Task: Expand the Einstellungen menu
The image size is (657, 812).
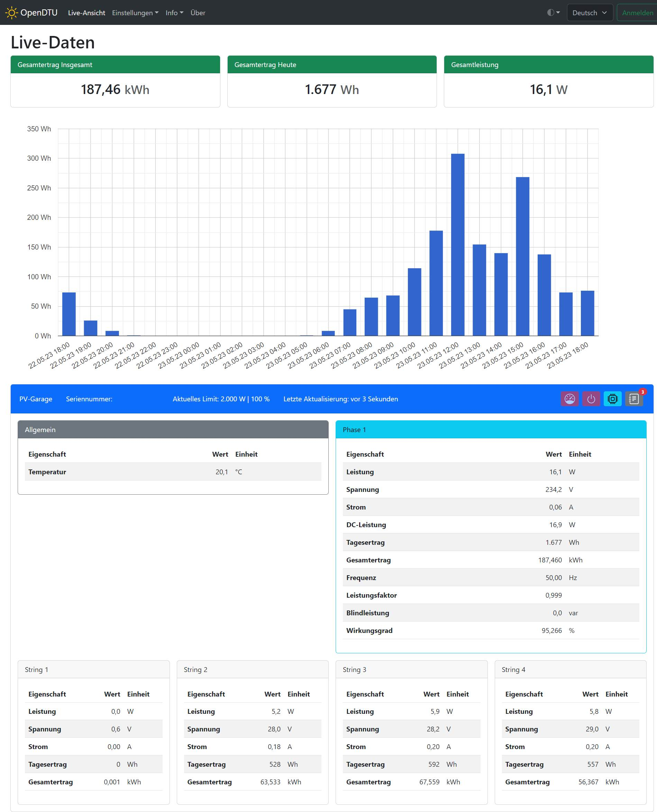Action: [135, 12]
